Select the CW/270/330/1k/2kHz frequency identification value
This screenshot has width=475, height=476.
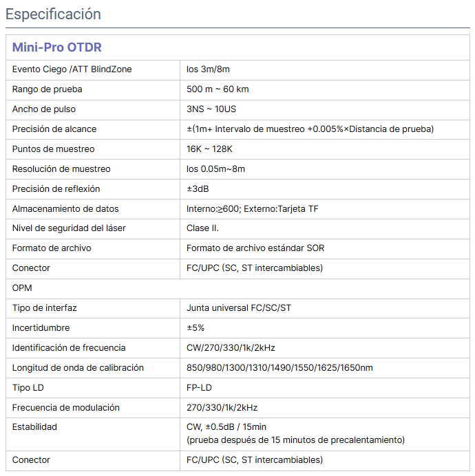pos(231,348)
